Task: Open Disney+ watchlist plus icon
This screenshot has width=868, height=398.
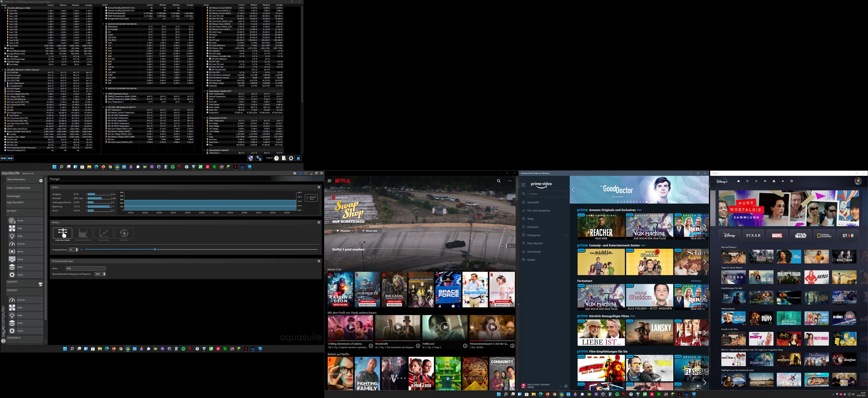Action: click(756, 181)
